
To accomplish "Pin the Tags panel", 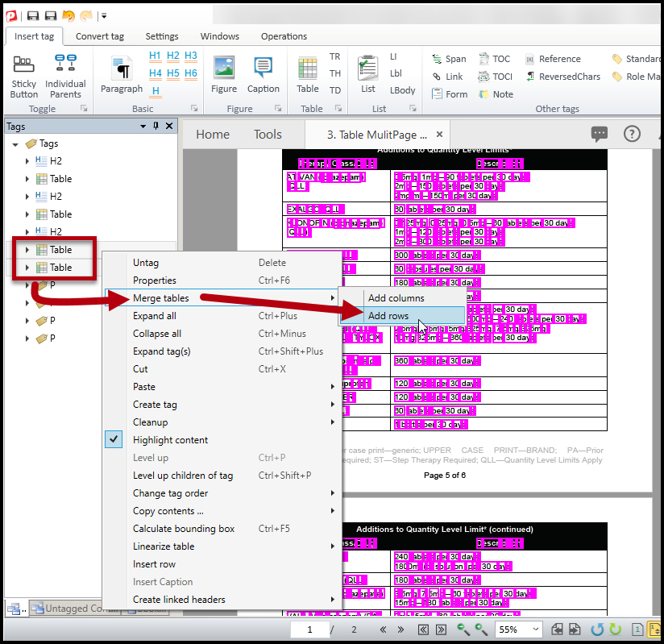I will 156,126.
